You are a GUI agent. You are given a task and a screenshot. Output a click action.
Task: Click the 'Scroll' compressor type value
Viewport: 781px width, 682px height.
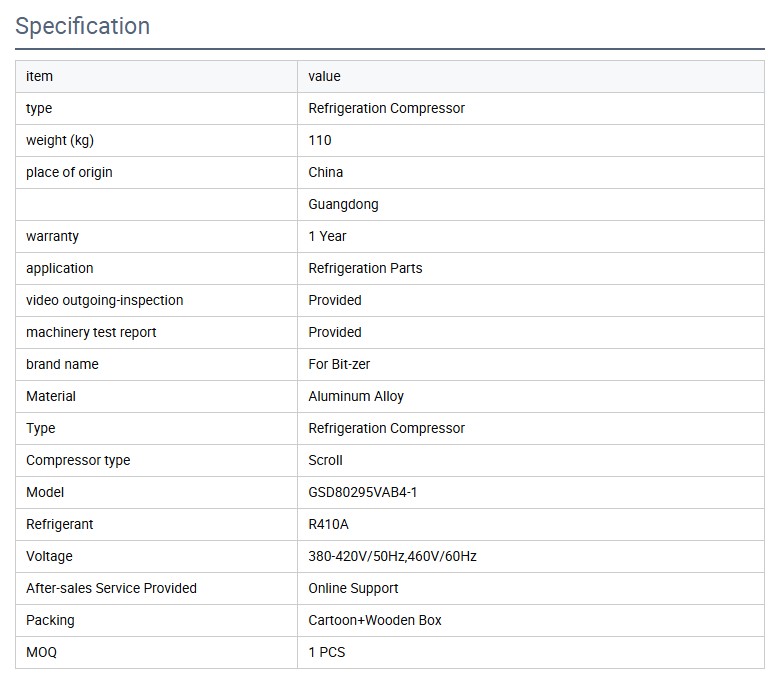pyautogui.click(x=325, y=460)
